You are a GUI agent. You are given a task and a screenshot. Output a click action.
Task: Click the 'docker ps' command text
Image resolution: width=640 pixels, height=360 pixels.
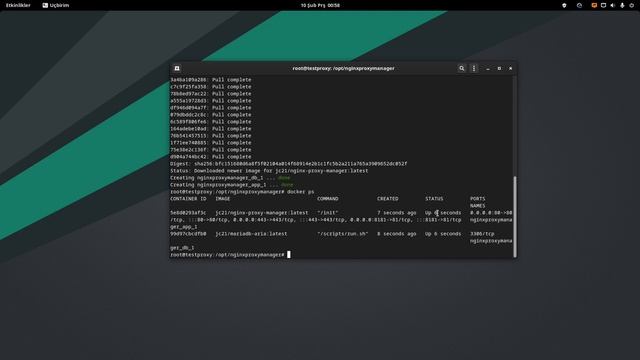click(300, 192)
